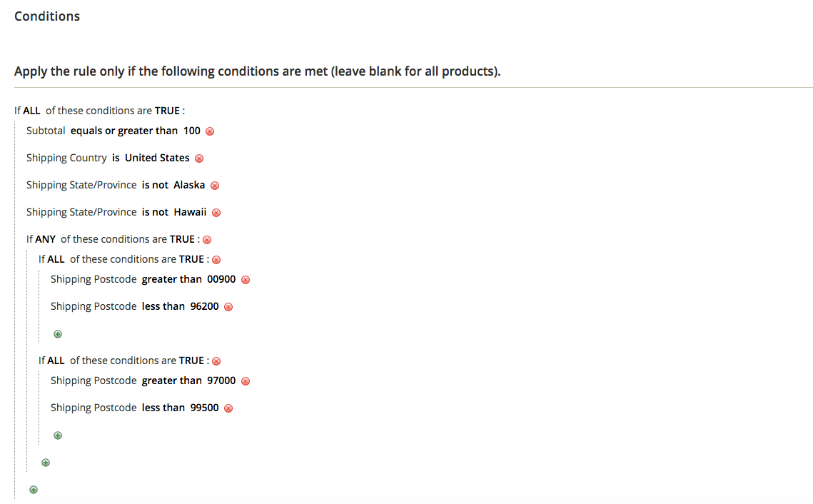
Task: Open the ANY aggregator dropdown
Action: (x=45, y=239)
